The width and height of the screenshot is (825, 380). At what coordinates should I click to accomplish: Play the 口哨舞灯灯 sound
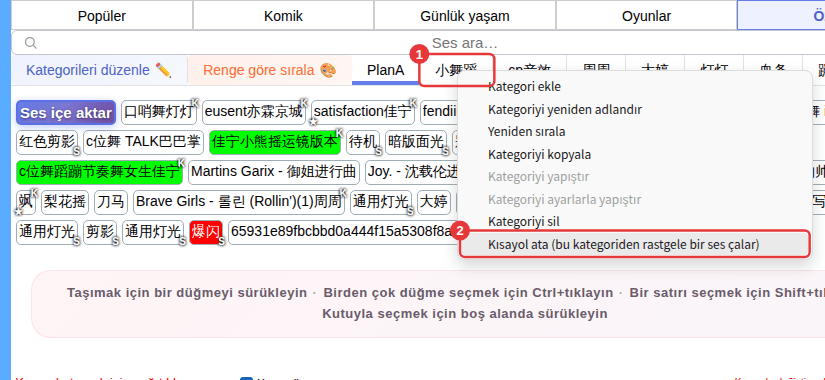pyautogui.click(x=159, y=112)
